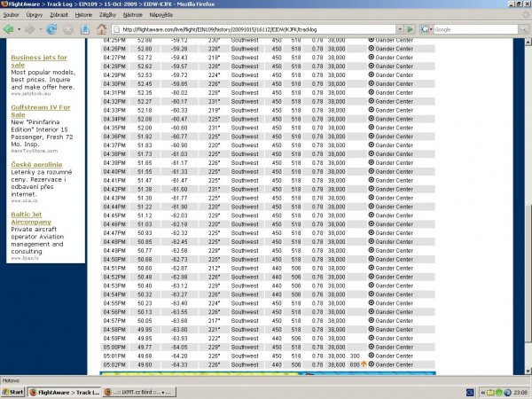Click the tray expand chevron icon
This screenshot has height=399, width=532.
(x=482, y=393)
